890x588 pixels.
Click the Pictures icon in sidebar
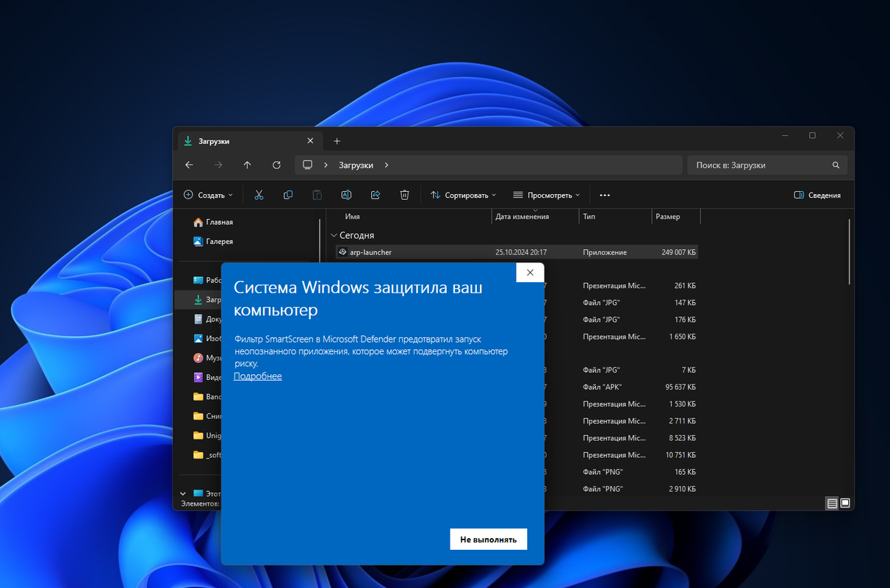click(198, 339)
